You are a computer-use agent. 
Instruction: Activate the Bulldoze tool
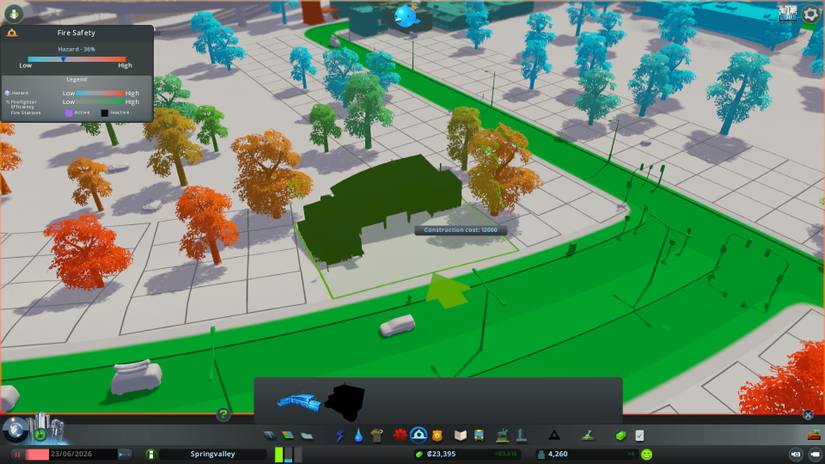point(814,436)
